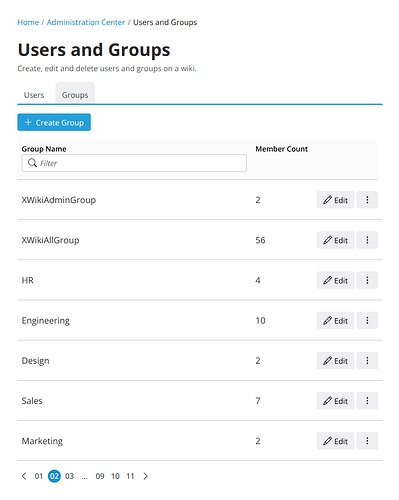Viewport: 399px width, 500px height.
Task: Click the pagination ellipsis
Action: point(85,477)
